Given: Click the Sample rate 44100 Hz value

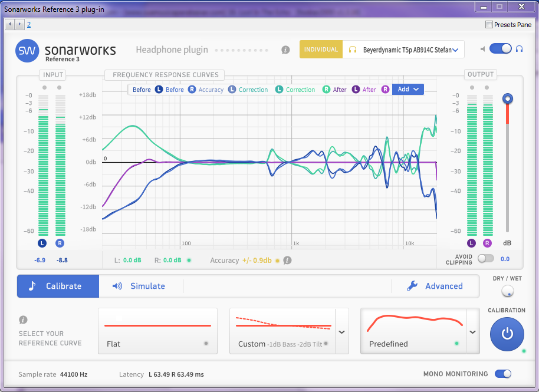Looking at the screenshot, I should (x=74, y=374).
